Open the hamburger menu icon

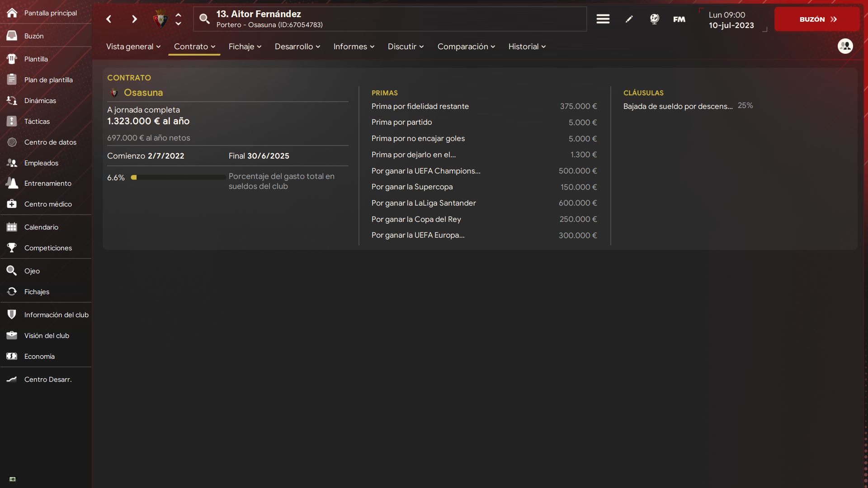[603, 19]
